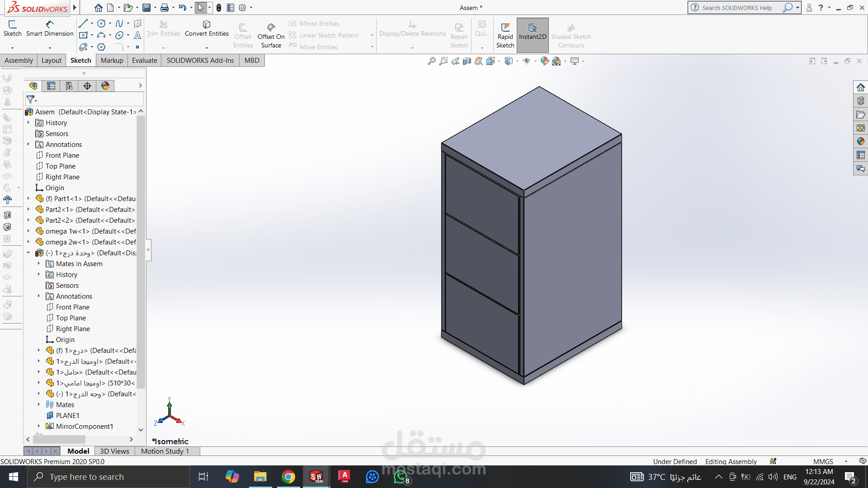
Task: Open the Motion Study 1 tab
Action: point(165,451)
